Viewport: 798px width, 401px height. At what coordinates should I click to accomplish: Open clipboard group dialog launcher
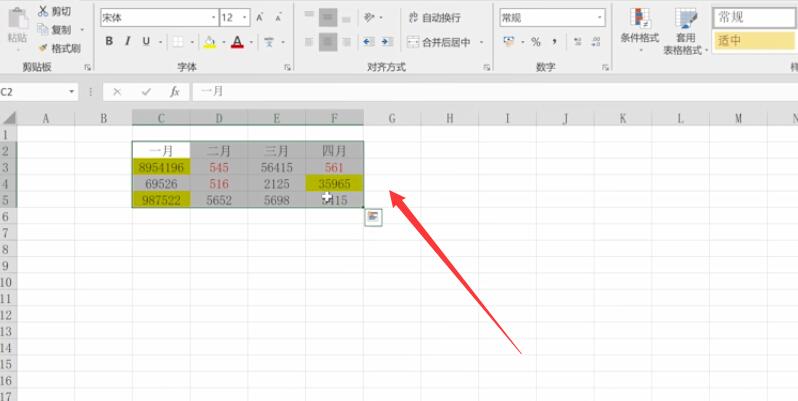(88, 67)
